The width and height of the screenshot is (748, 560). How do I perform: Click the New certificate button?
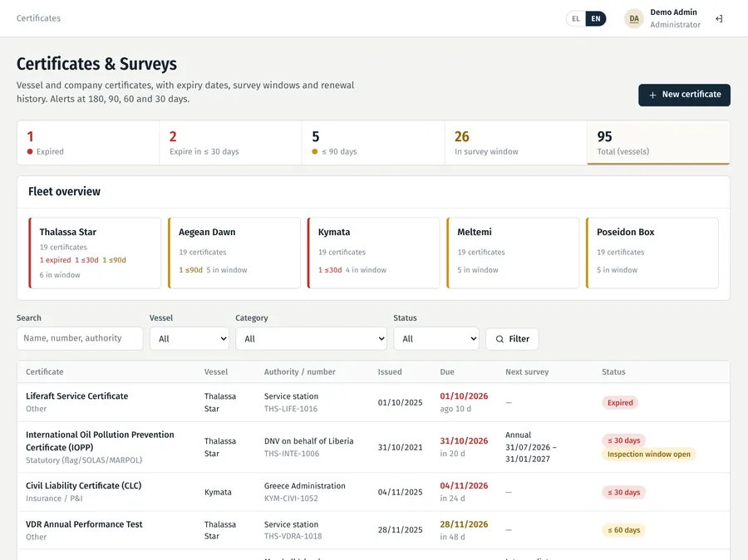point(684,95)
